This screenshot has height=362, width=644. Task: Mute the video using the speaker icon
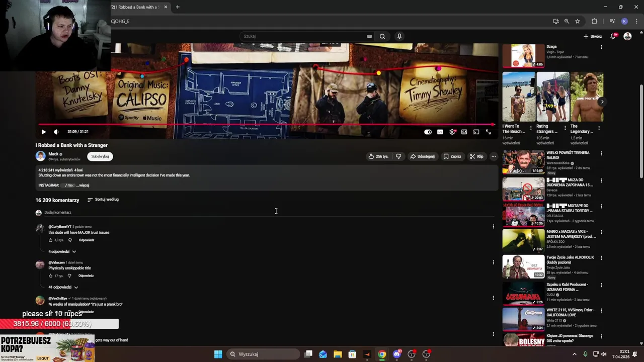[x=56, y=132]
